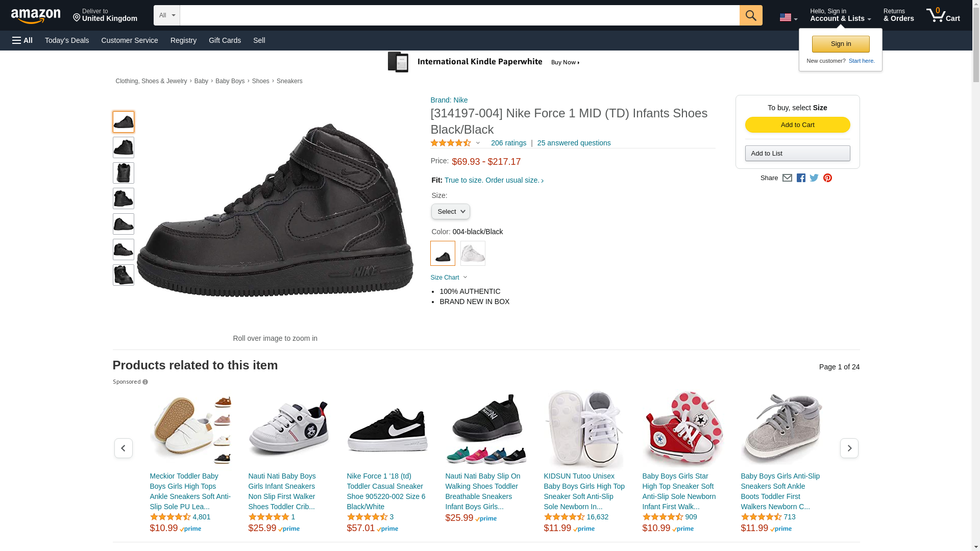Share the product on Twitter
This screenshot has width=980, height=551.
814,178
